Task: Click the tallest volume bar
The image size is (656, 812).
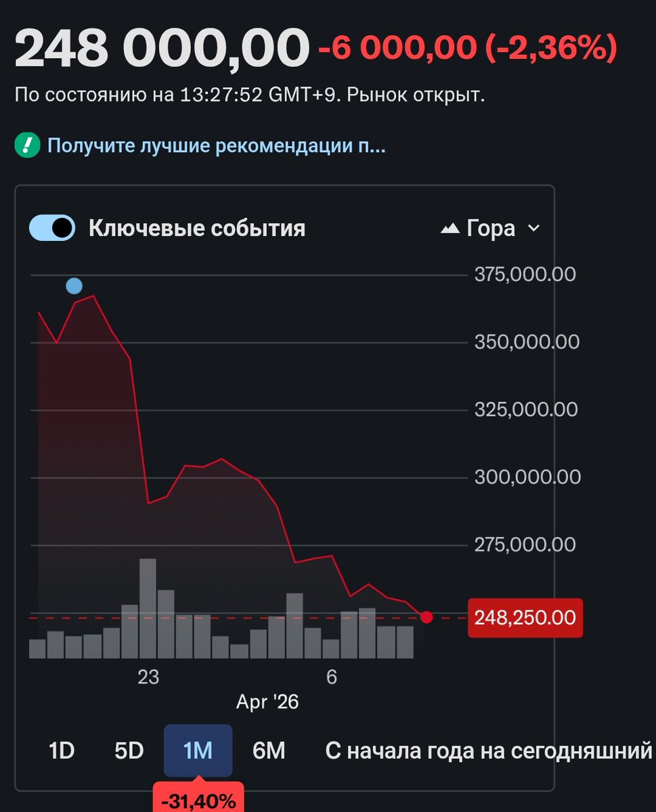Action: (x=148, y=608)
